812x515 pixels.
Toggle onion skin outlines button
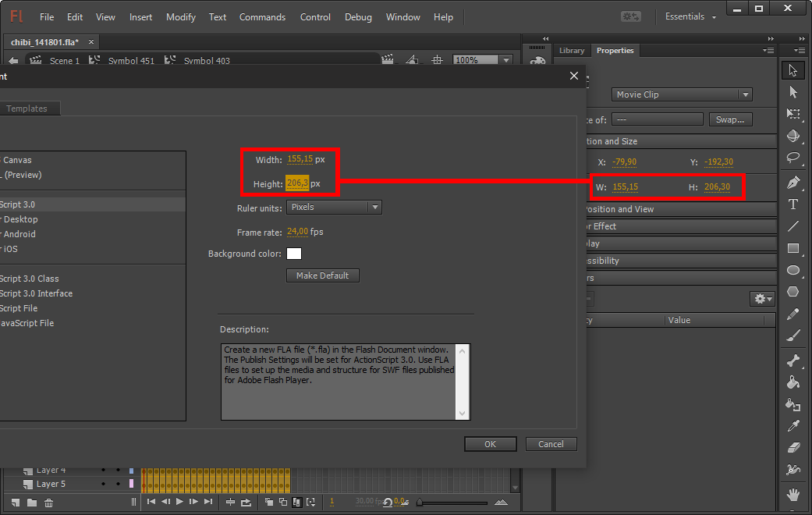(x=283, y=502)
